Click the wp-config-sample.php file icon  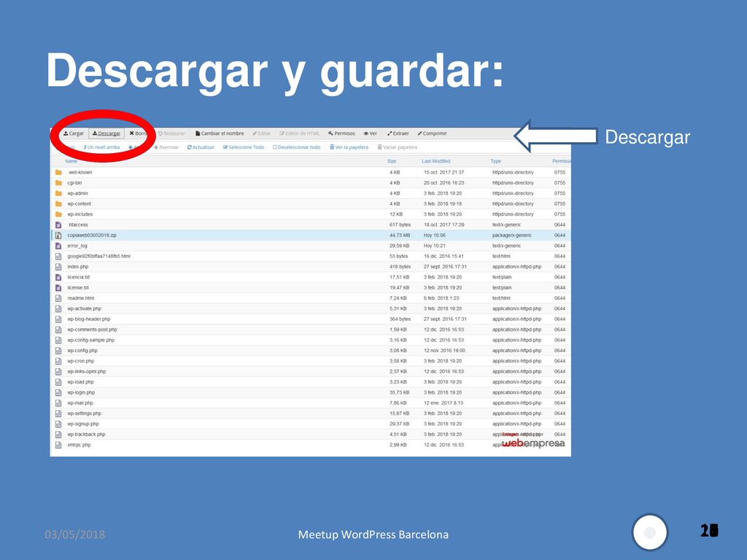(x=58, y=340)
